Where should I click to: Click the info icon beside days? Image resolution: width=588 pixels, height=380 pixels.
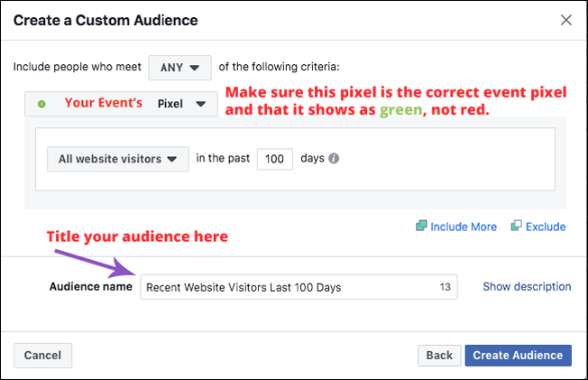[334, 159]
